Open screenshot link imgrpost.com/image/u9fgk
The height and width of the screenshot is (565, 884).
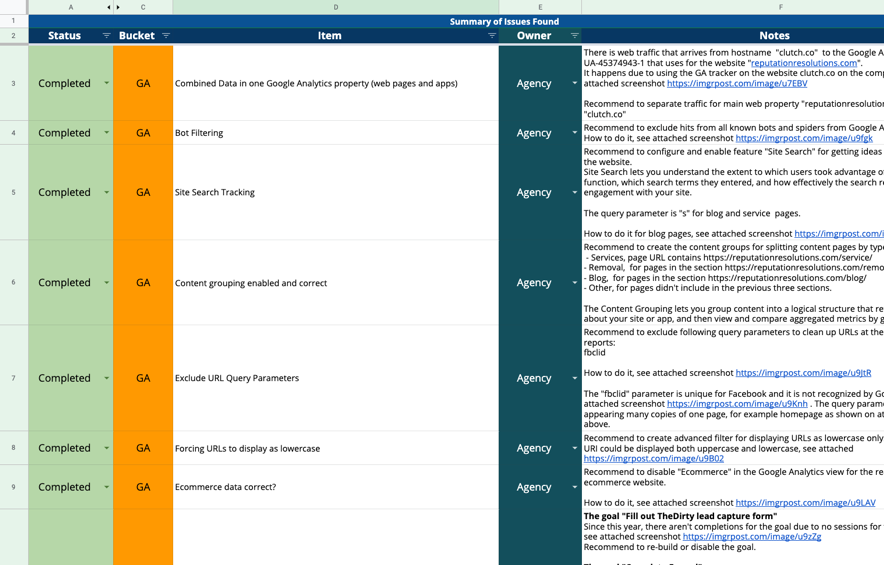click(x=804, y=138)
